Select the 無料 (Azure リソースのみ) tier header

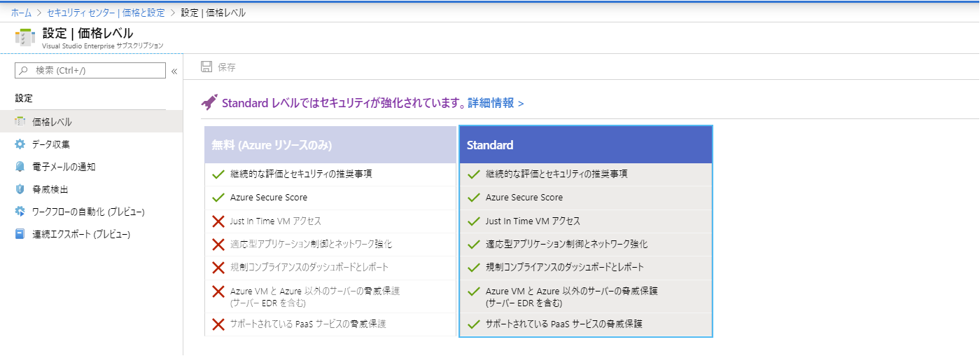coord(330,145)
